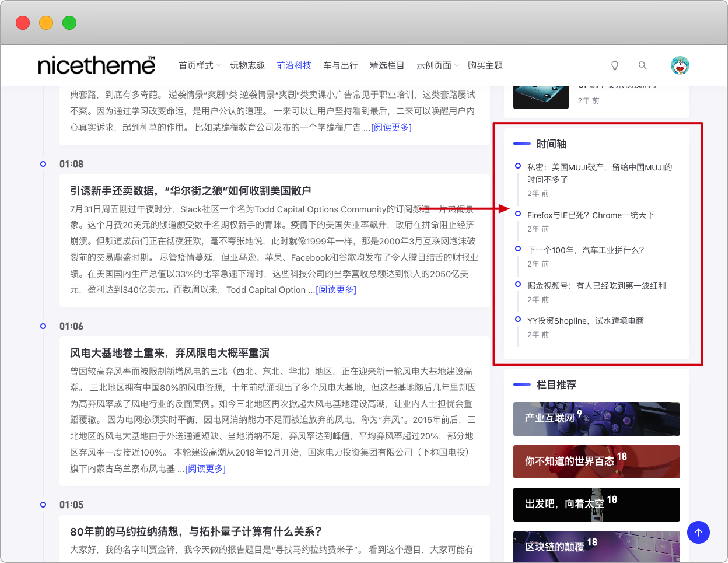Expand the 示例页面 dropdown arrow

point(457,65)
